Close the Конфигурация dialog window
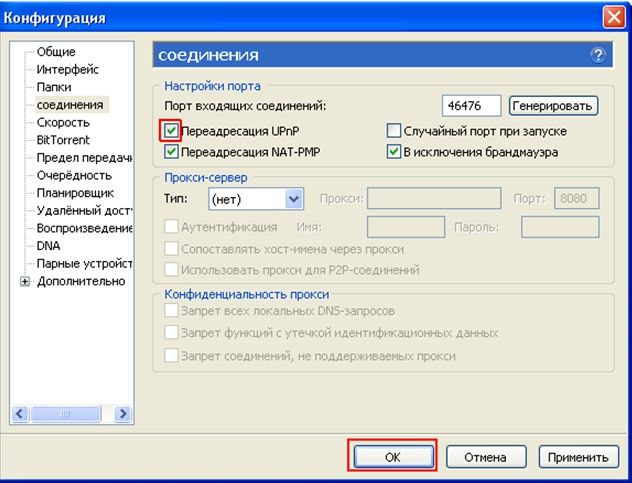 (x=614, y=16)
